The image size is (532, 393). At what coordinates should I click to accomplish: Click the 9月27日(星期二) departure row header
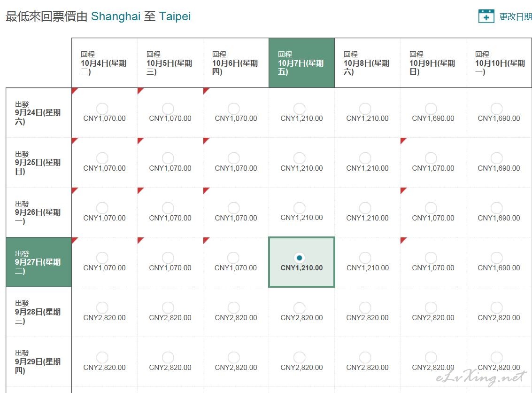tap(39, 262)
